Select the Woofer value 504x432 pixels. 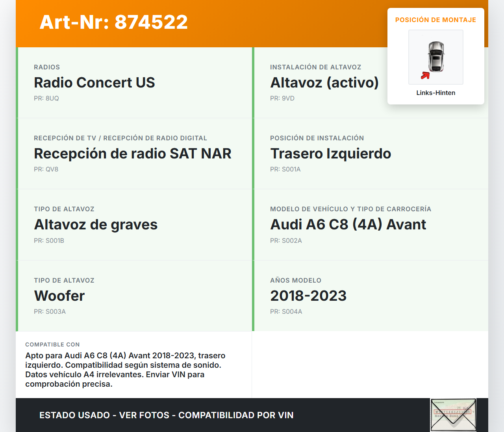click(x=59, y=296)
